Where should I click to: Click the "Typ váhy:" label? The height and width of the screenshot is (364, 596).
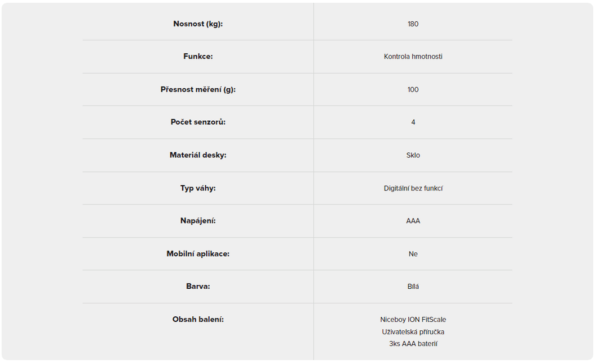click(x=198, y=188)
